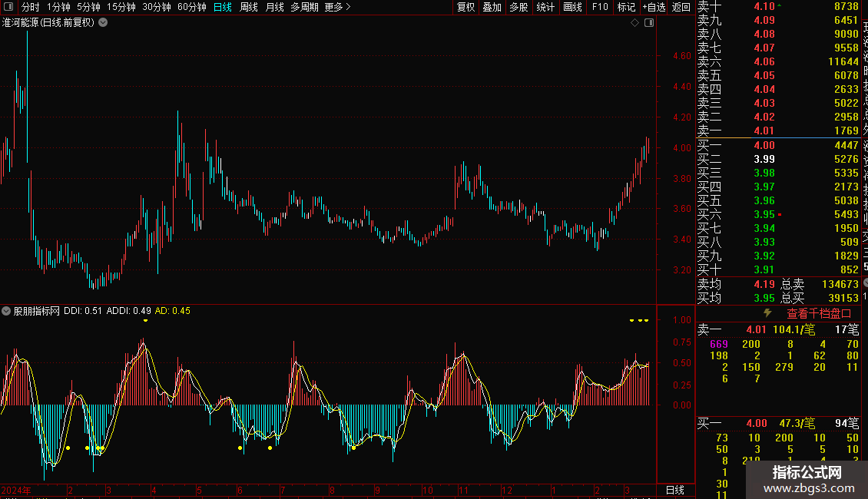The width and height of the screenshot is (868, 499).
Task: Click the AD: 0.45 indicator value
Action: pyautogui.click(x=172, y=311)
